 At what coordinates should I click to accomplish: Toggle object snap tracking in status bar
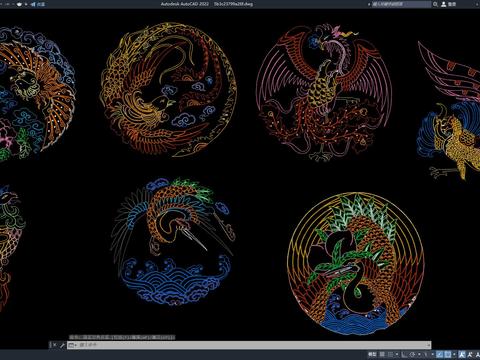pyautogui.click(x=440, y=354)
